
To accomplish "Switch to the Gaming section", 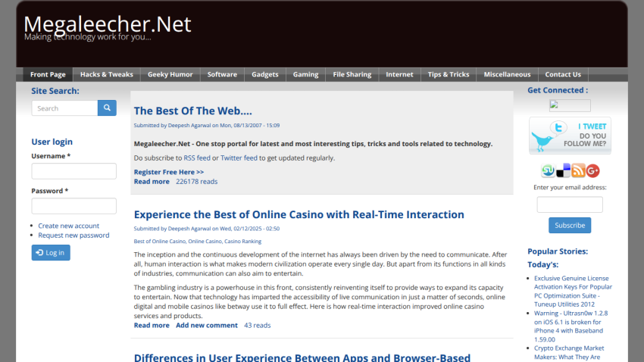I will 305,74.
